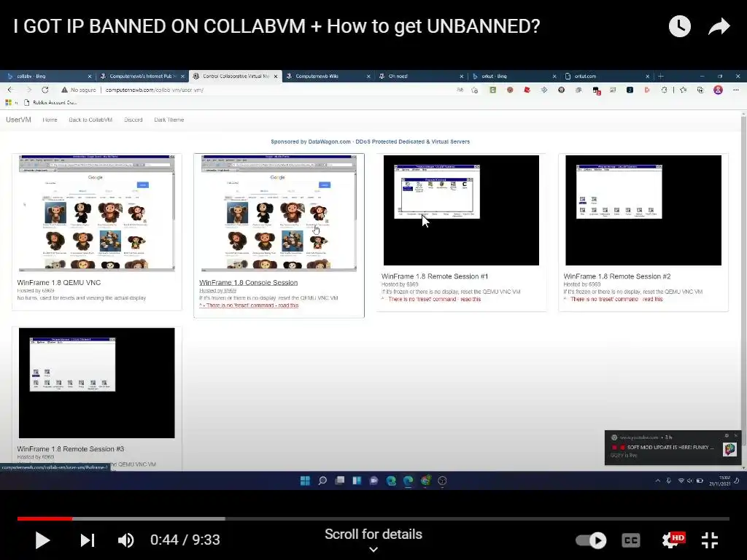Viewport: 747px width, 560px height.
Task: Exit fullscreen mode
Action: pos(710,540)
